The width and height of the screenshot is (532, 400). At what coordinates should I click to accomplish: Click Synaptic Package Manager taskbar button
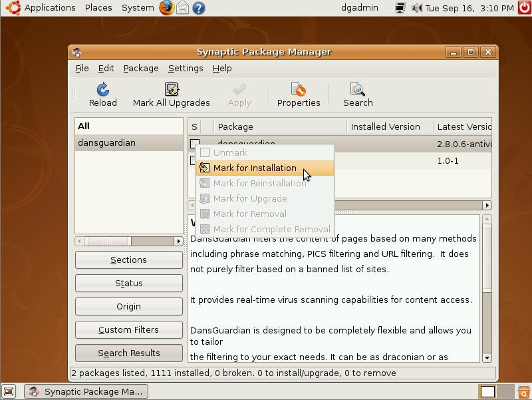click(x=86, y=391)
